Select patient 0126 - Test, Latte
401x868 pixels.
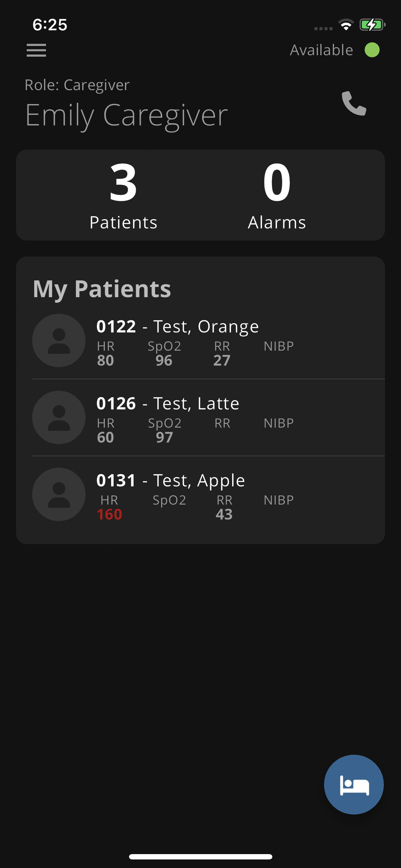tap(209, 418)
